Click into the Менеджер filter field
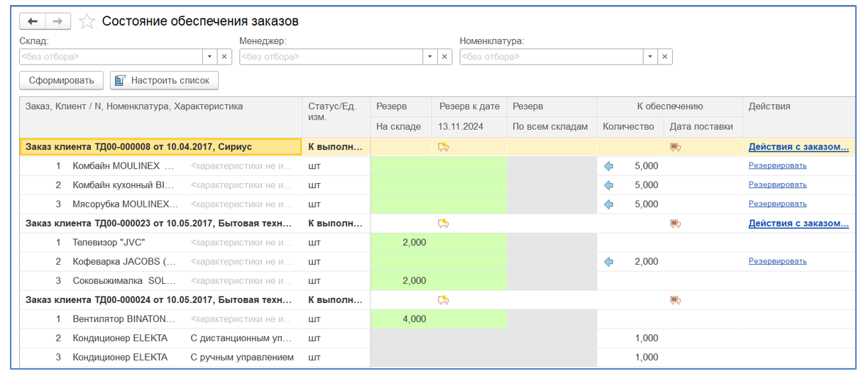 pos(331,57)
